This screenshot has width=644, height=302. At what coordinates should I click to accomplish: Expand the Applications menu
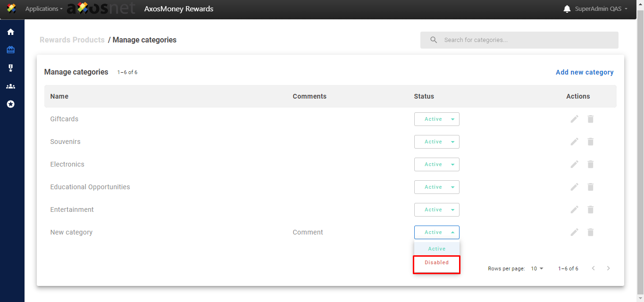(43, 9)
